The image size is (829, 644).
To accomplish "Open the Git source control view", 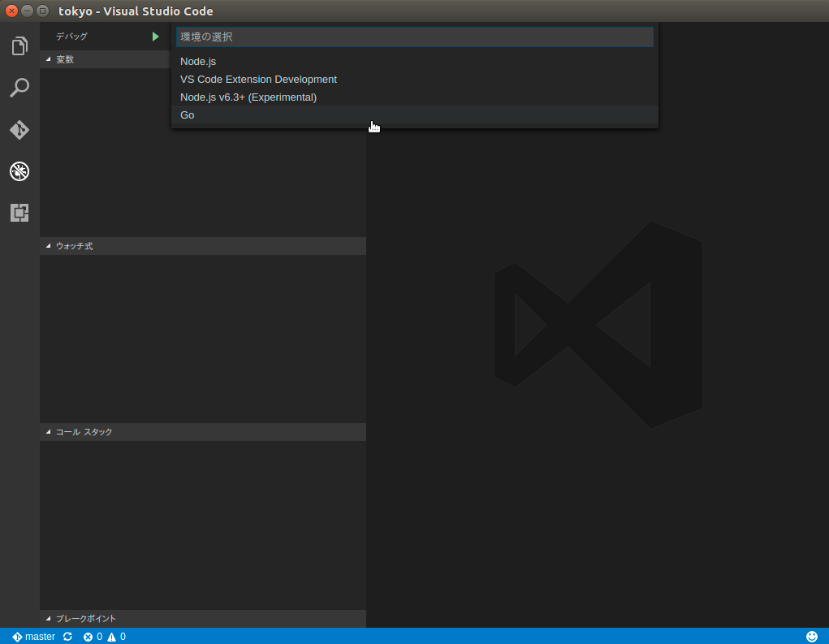I will 19,130.
